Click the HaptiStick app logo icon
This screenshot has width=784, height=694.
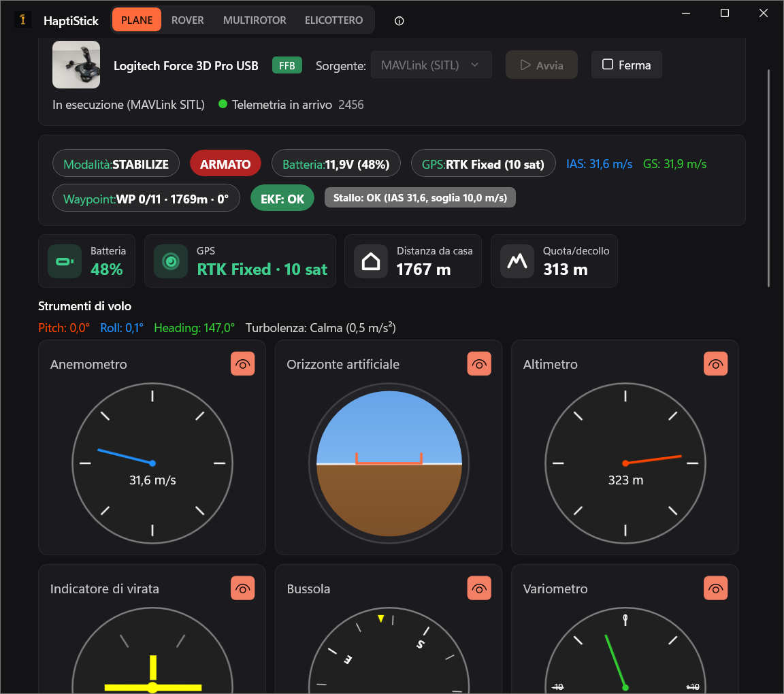coord(22,20)
